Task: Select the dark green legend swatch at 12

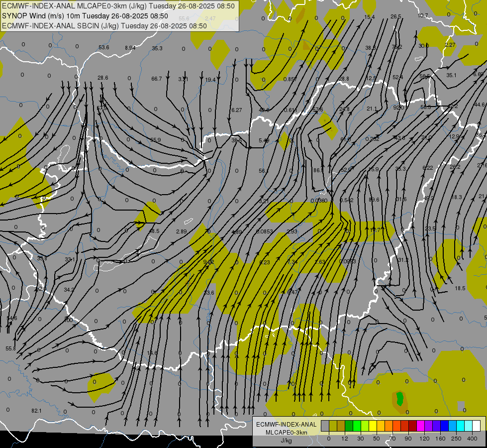Action: click(349, 426)
